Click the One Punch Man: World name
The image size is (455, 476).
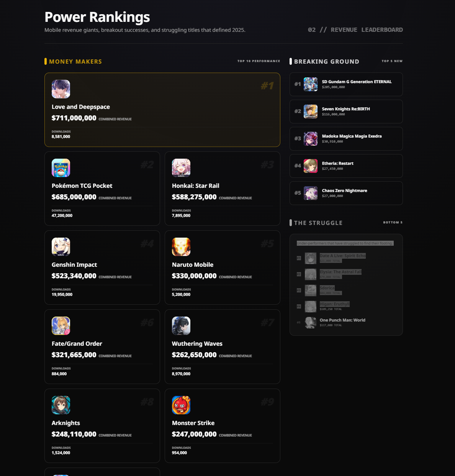342,320
